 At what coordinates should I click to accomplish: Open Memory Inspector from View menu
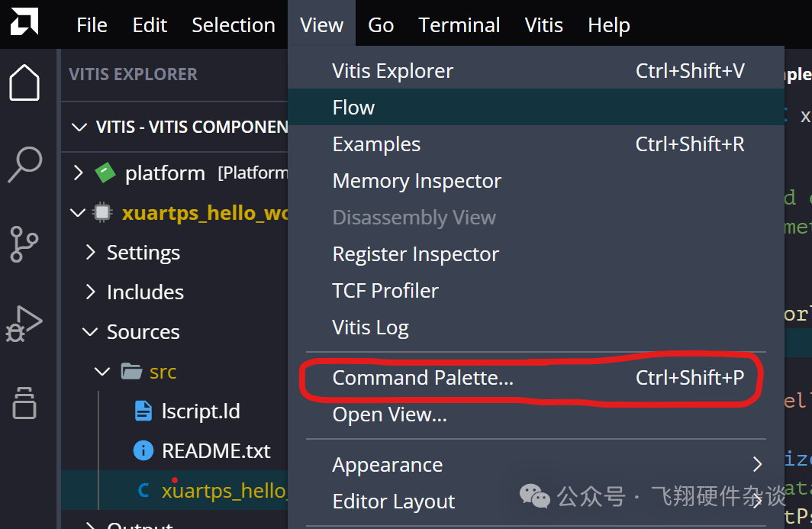click(x=536, y=181)
